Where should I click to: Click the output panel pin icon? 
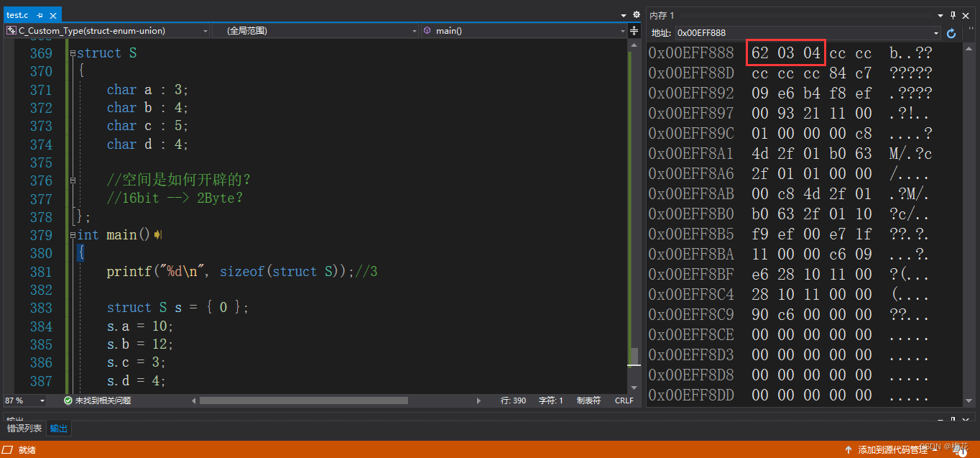point(953,418)
